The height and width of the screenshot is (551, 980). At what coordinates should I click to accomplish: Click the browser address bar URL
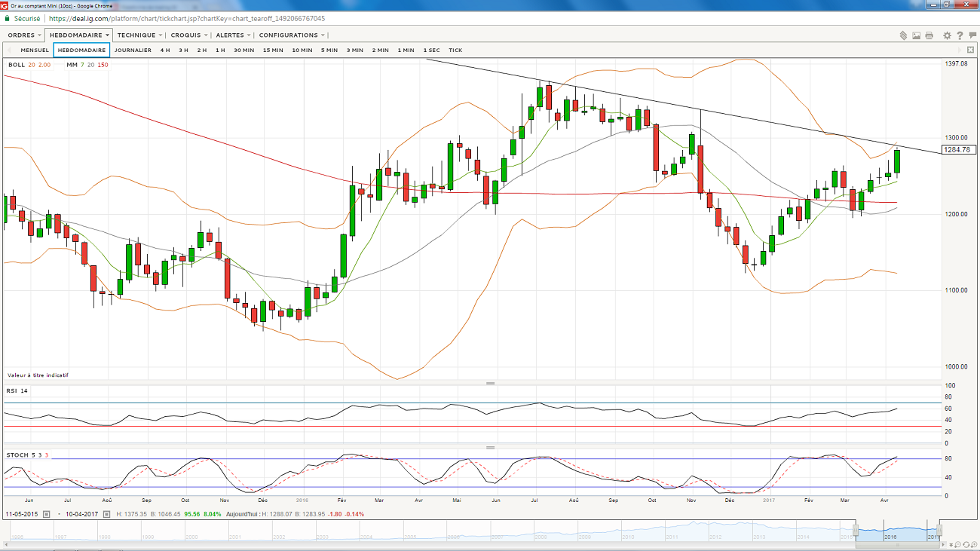click(x=188, y=18)
